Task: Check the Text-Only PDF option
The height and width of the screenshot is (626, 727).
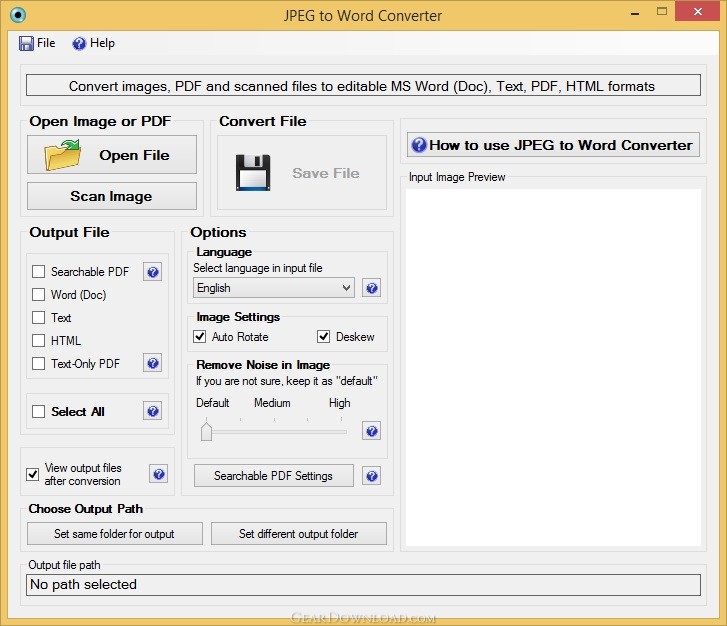Action: click(x=38, y=364)
